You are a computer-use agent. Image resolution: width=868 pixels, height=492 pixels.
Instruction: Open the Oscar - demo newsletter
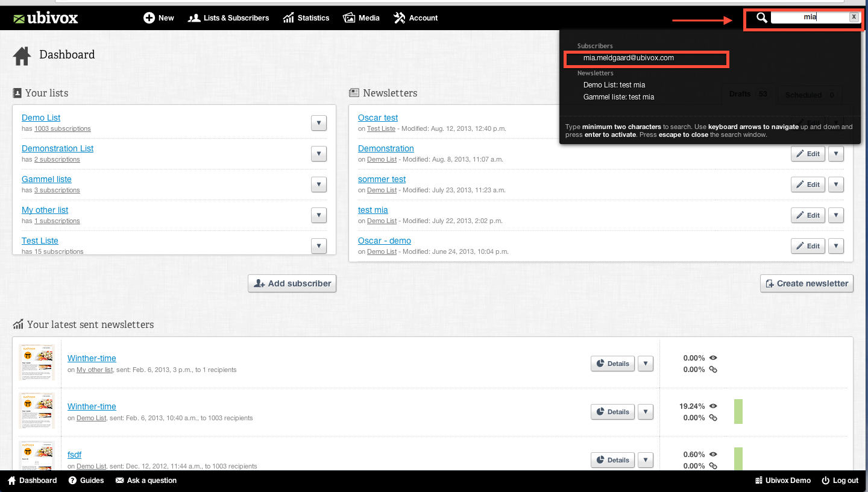tap(385, 241)
